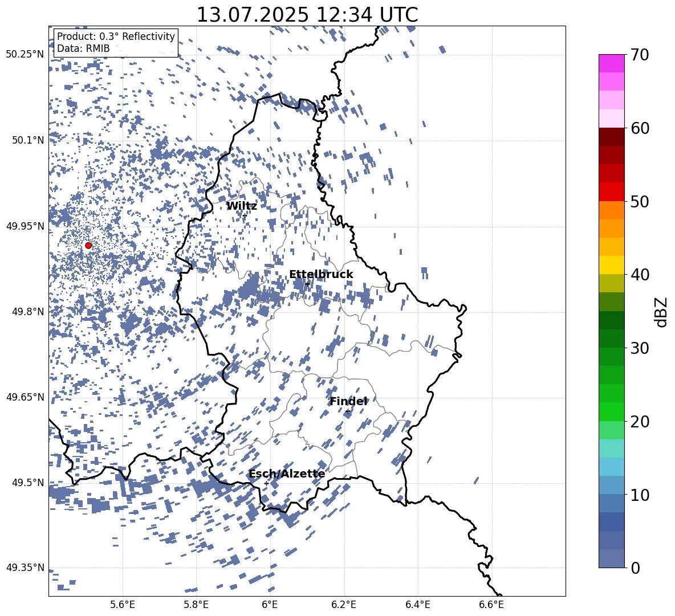This screenshot has width=675, height=616.
Task: Click the cross marker at Findel
Action: (348, 411)
